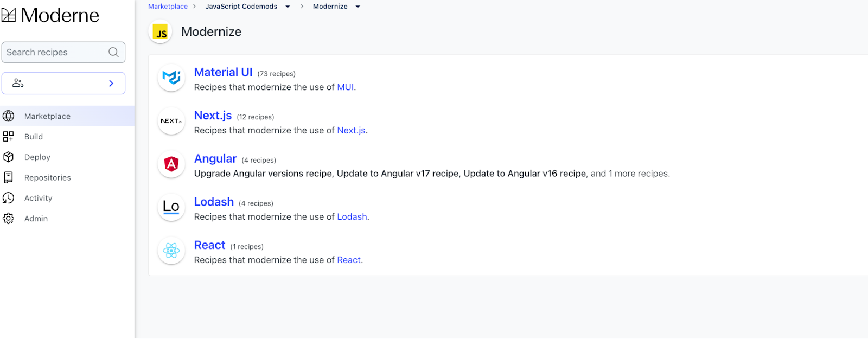Click the Lodash logo icon
This screenshot has width=868, height=339.
(x=171, y=207)
